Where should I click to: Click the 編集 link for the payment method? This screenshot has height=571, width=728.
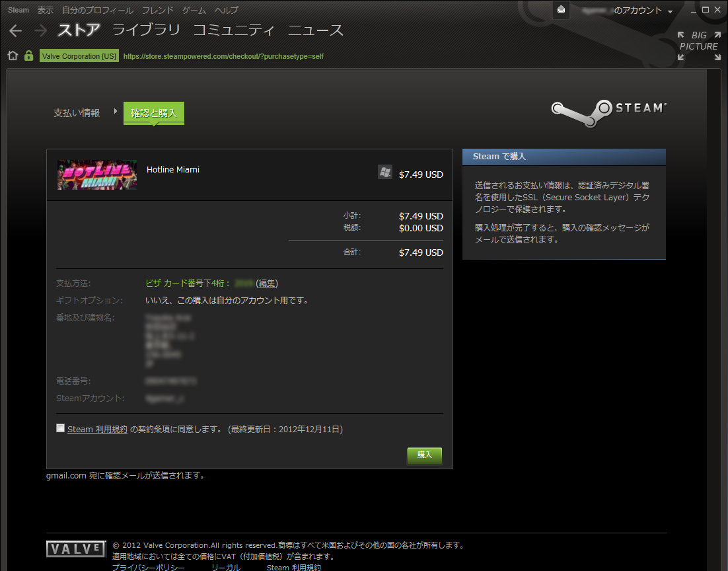pyautogui.click(x=267, y=284)
